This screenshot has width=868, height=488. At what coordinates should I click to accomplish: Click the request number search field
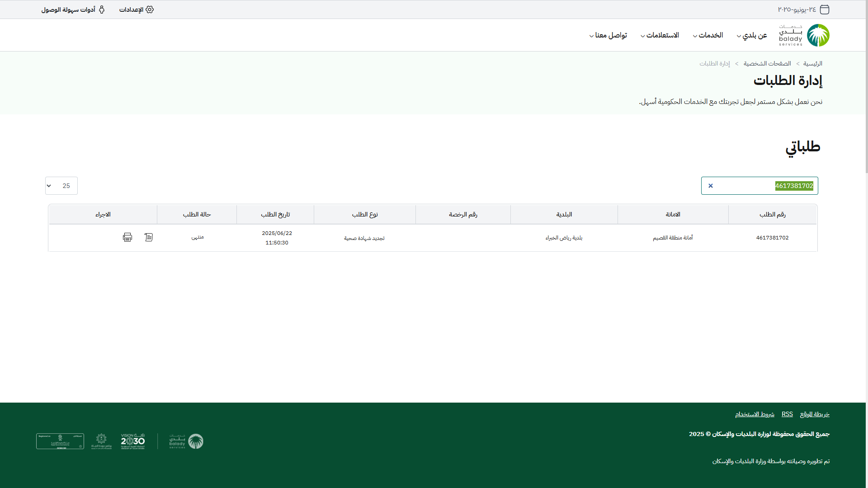click(x=764, y=186)
